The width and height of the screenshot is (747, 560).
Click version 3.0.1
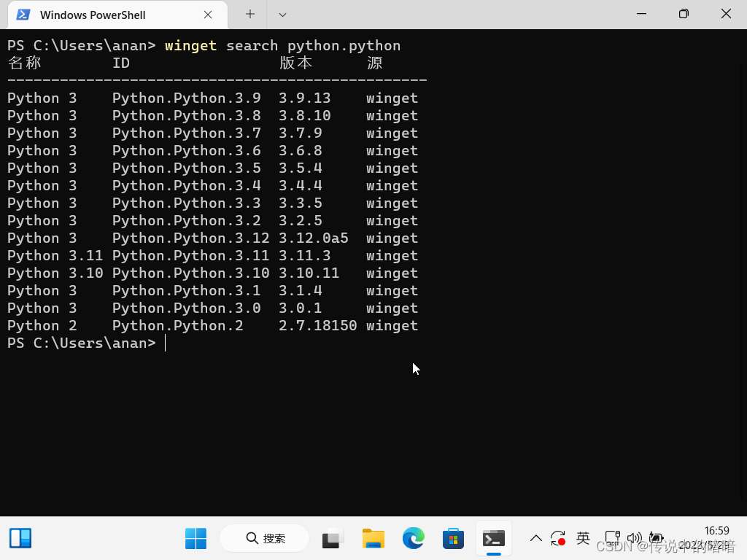300,308
